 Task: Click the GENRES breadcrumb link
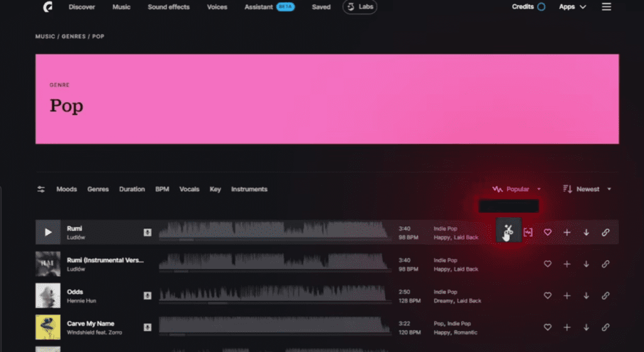74,37
